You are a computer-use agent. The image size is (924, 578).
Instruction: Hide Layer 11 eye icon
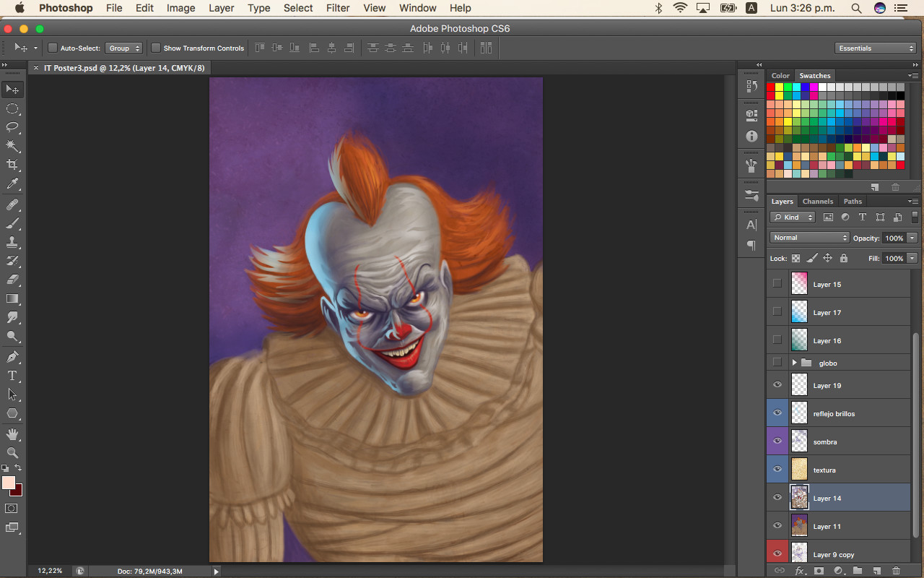[x=777, y=526]
